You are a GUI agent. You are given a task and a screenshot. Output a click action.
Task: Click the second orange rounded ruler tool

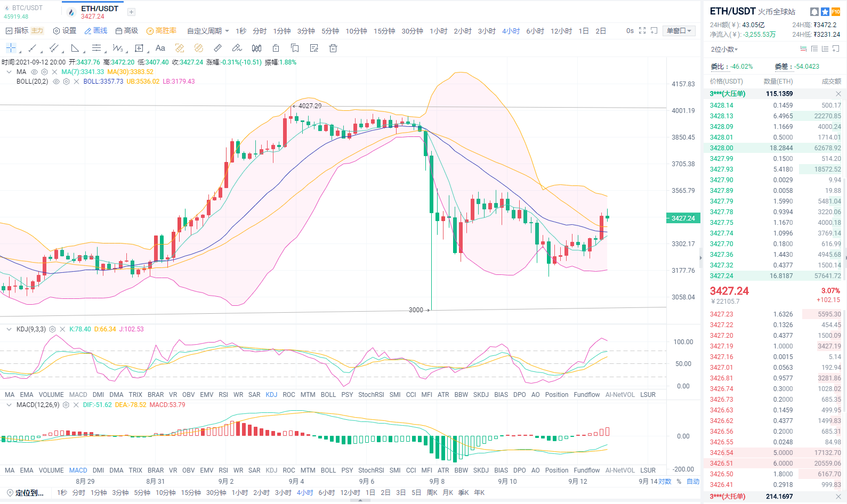199,48
